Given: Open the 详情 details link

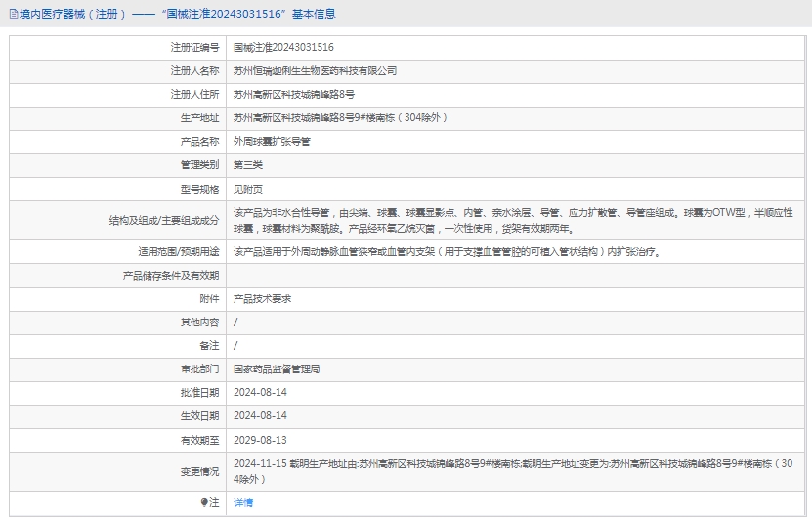Looking at the screenshot, I should pyautogui.click(x=243, y=502).
